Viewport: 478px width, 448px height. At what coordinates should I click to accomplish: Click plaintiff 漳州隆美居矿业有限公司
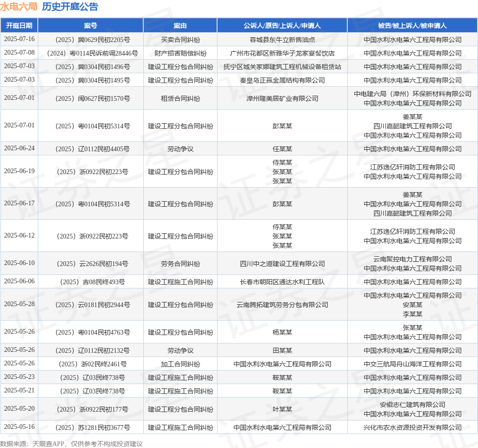pyautogui.click(x=282, y=99)
